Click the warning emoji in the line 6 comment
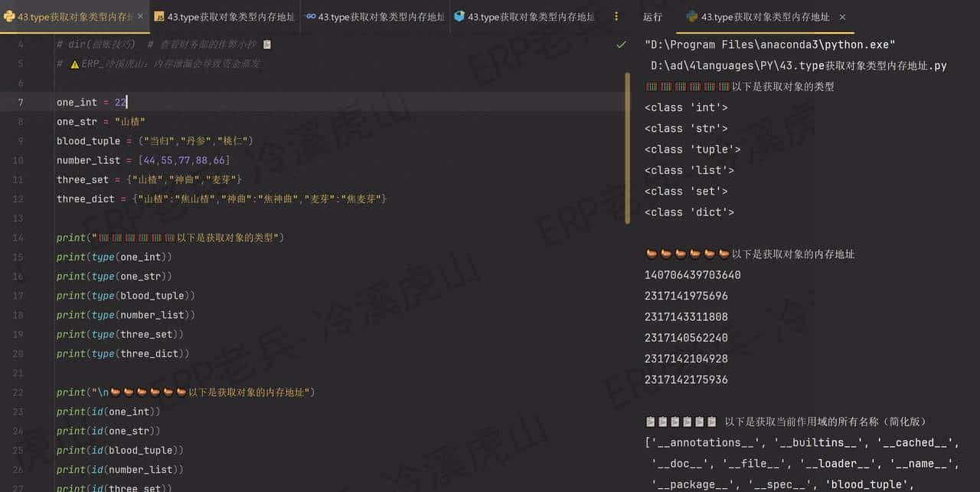 click(74, 64)
